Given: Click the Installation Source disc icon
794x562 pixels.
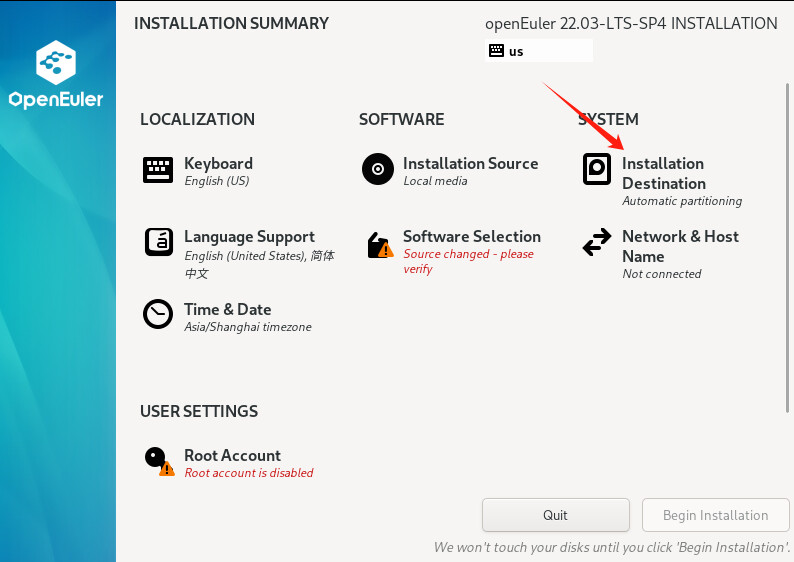Looking at the screenshot, I should pyautogui.click(x=378, y=169).
